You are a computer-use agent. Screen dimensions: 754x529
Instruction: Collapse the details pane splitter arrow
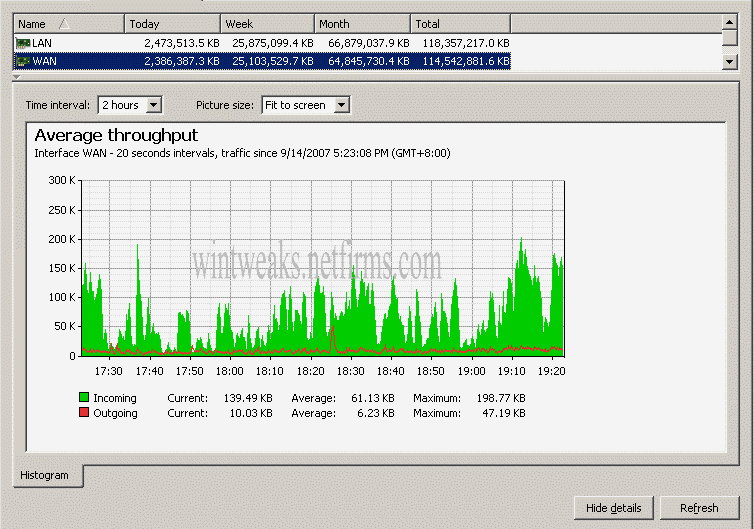tap(17, 77)
